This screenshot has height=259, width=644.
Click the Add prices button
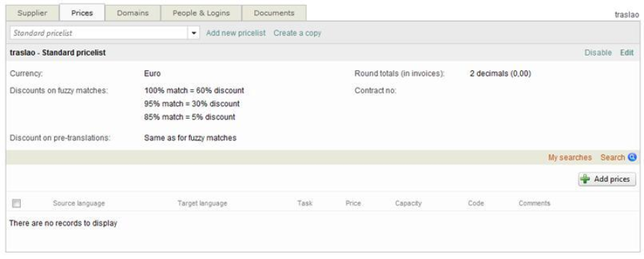[607, 180]
